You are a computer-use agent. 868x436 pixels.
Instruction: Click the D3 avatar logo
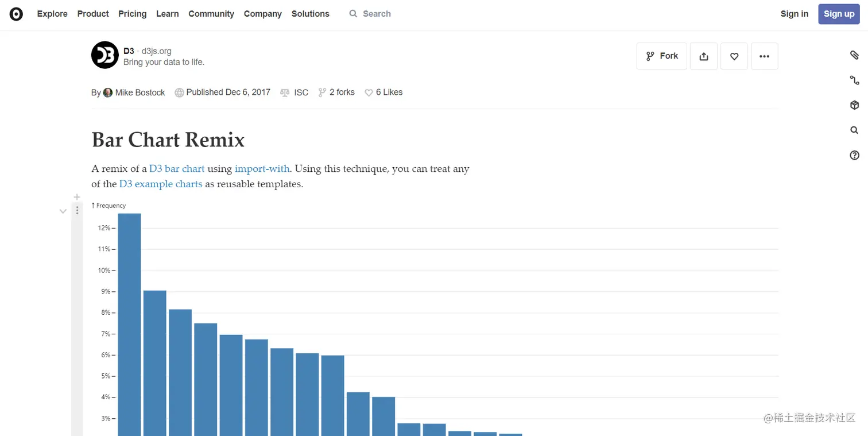click(x=105, y=55)
